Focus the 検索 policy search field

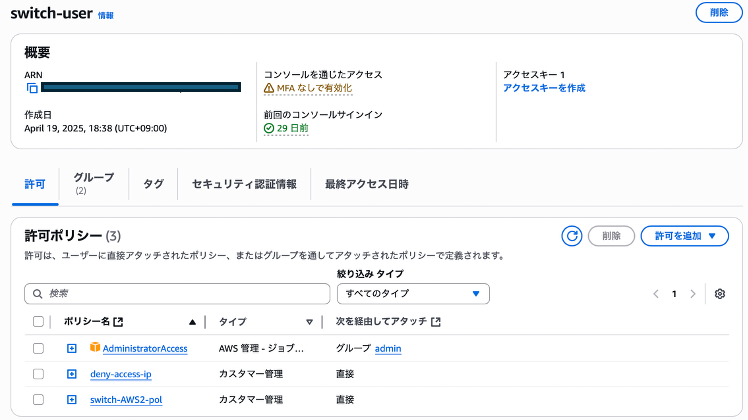pyautogui.click(x=177, y=294)
